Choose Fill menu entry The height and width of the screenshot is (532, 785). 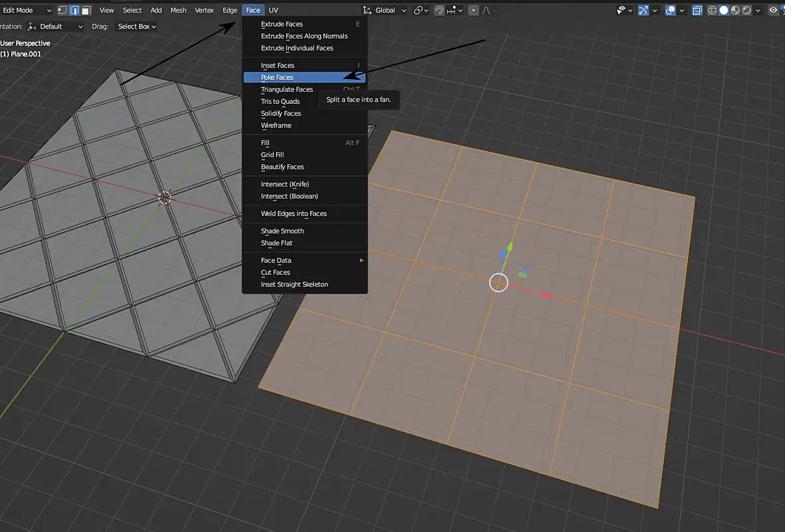coord(305,143)
